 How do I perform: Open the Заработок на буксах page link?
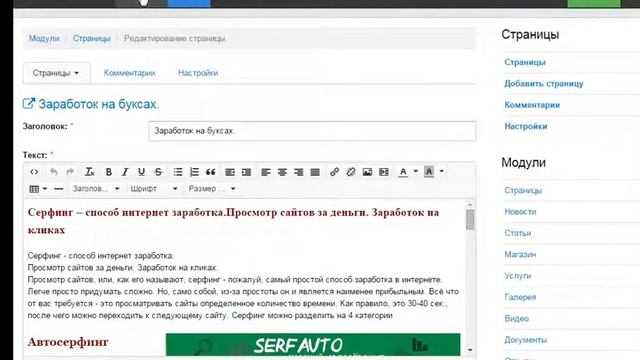point(99,104)
